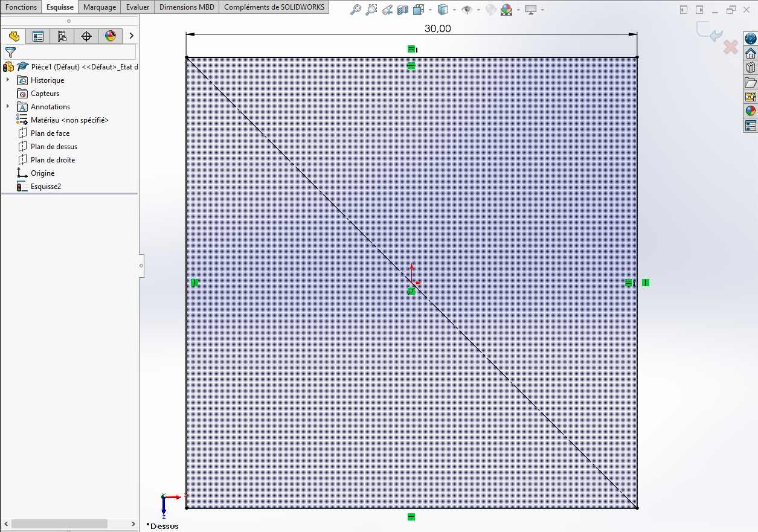Select the Zoom to Area tool
Screen dimensions: 758x532
371,10
